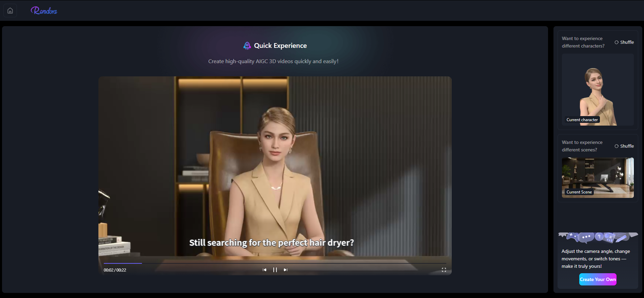Click the 'Want to experience different scenes?' text

coord(582,146)
